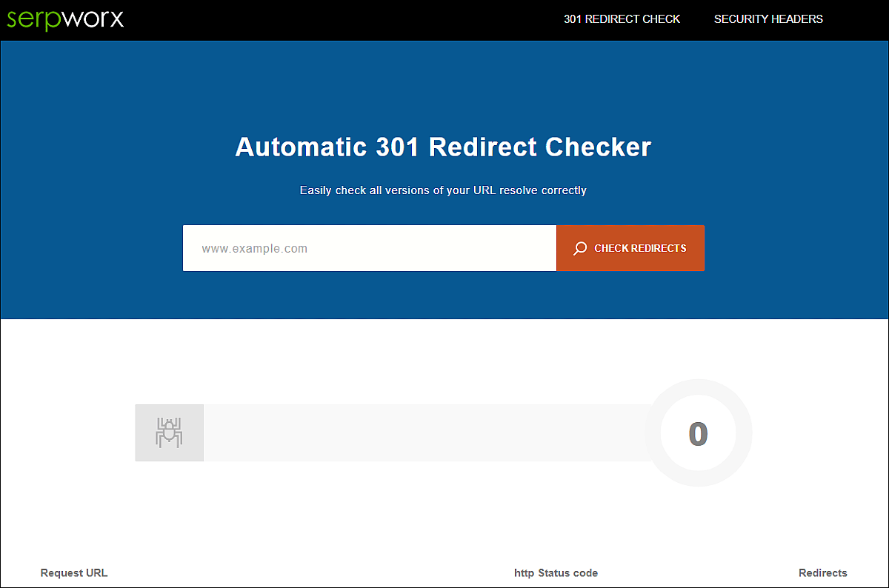This screenshot has height=588, width=889.
Task: Click the spider crawler icon
Action: tap(169, 432)
